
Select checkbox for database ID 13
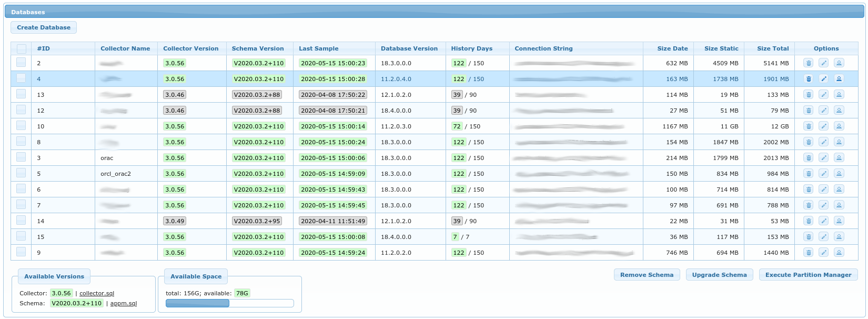(x=21, y=94)
